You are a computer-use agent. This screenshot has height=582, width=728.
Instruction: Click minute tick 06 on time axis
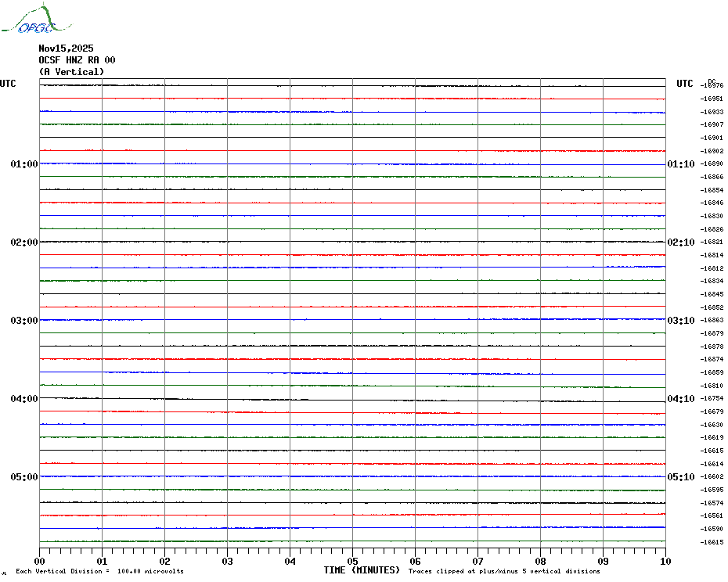pyautogui.click(x=416, y=561)
